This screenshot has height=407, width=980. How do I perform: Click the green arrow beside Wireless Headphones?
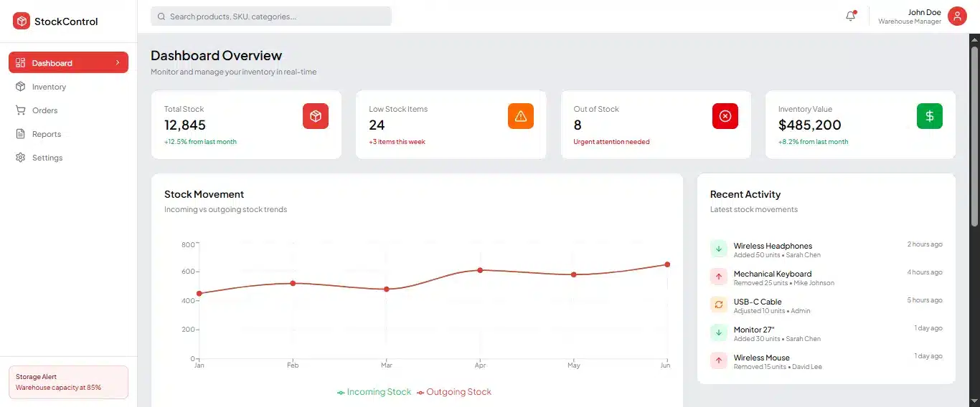coord(719,249)
